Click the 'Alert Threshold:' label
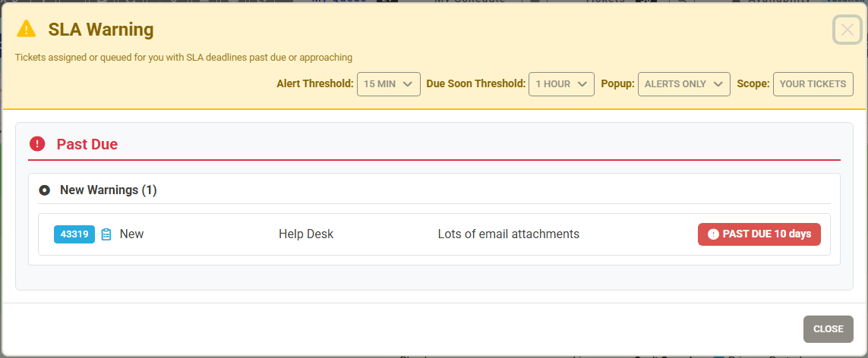Screen dimensions: 868x358 click(x=315, y=84)
